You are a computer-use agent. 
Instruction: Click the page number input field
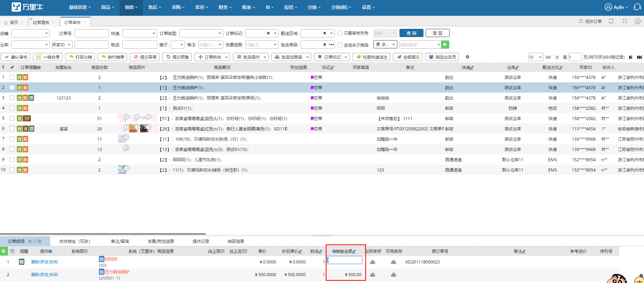[575, 57]
